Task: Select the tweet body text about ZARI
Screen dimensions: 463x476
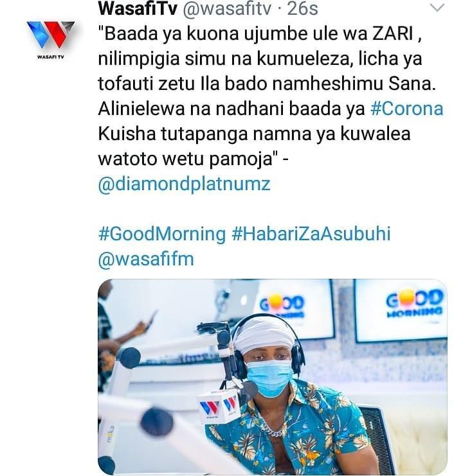Action: [x=270, y=96]
